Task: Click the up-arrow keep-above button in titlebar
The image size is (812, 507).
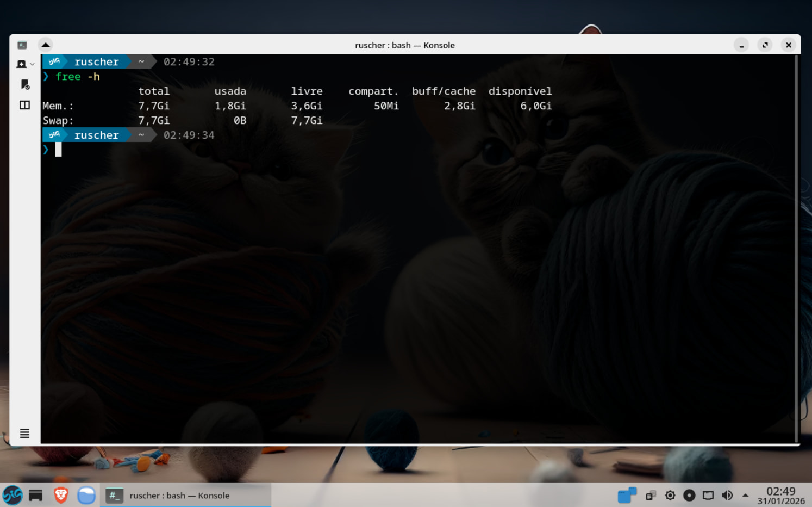Action: 46,45
